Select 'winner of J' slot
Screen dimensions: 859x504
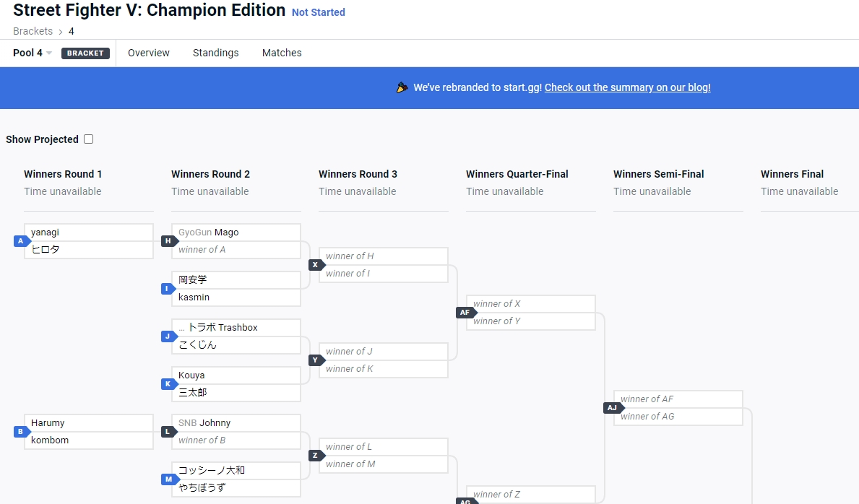[x=384, y=352]
